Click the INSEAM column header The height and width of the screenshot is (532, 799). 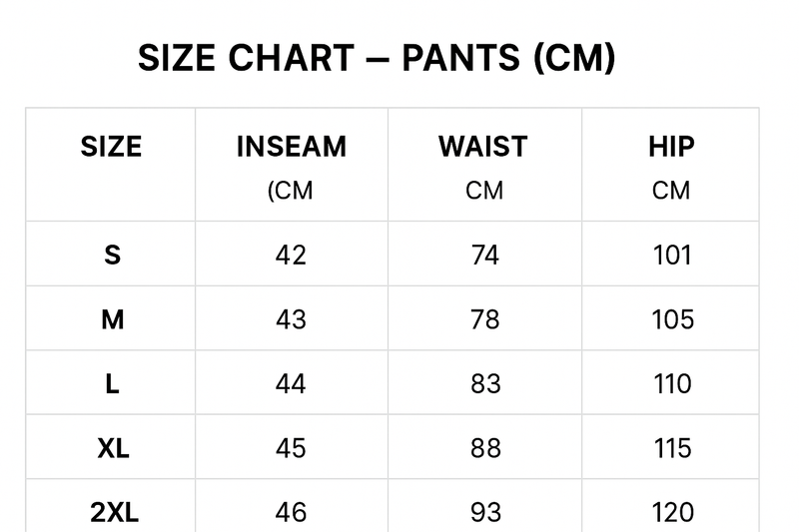coord(291,147)
